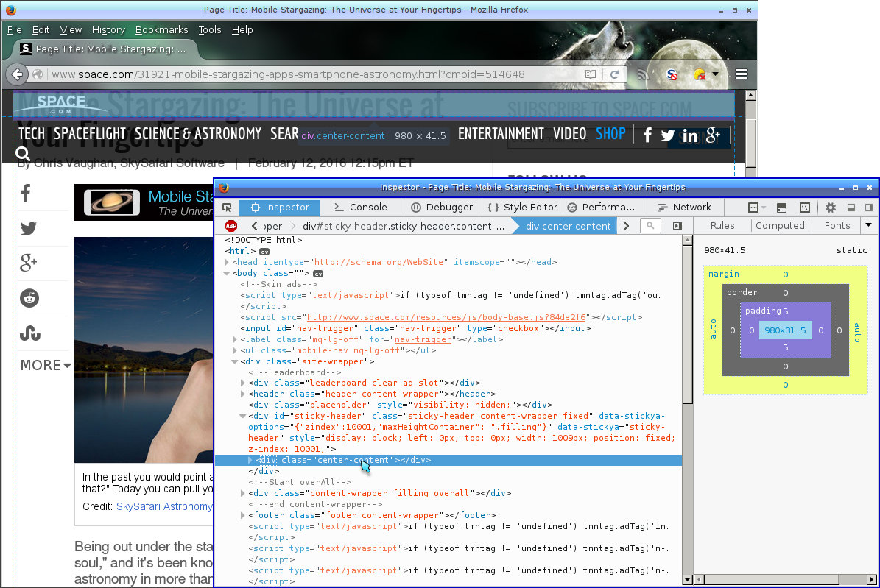The height and width of the screenshot is (588, 880).
Task: Open the body-base.js script link
Action: pos(446,317)
